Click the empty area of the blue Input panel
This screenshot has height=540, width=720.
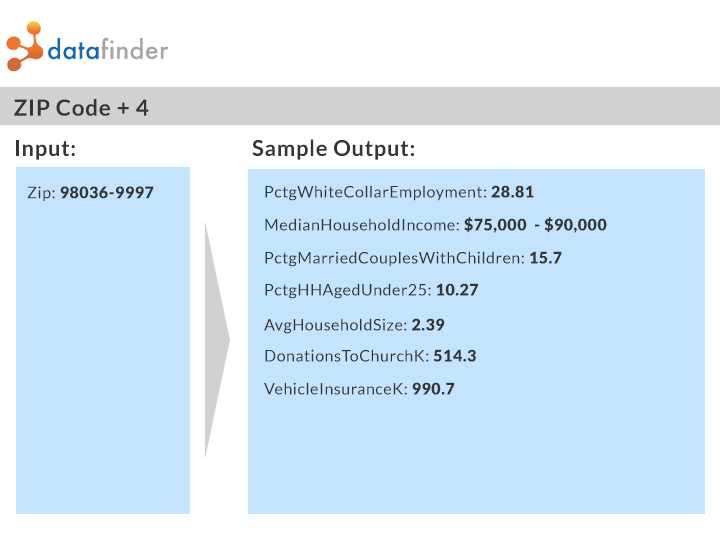(103, 358)
